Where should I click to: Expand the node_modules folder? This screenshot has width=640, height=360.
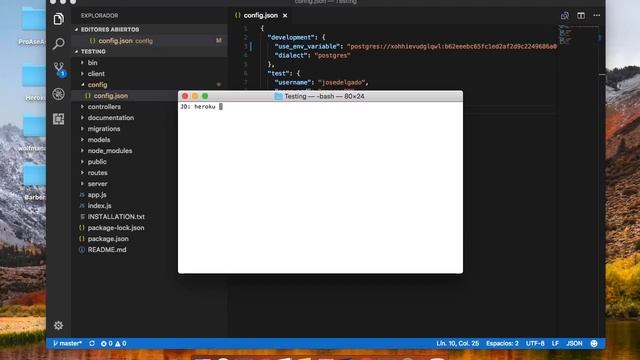tap(110, 151)
